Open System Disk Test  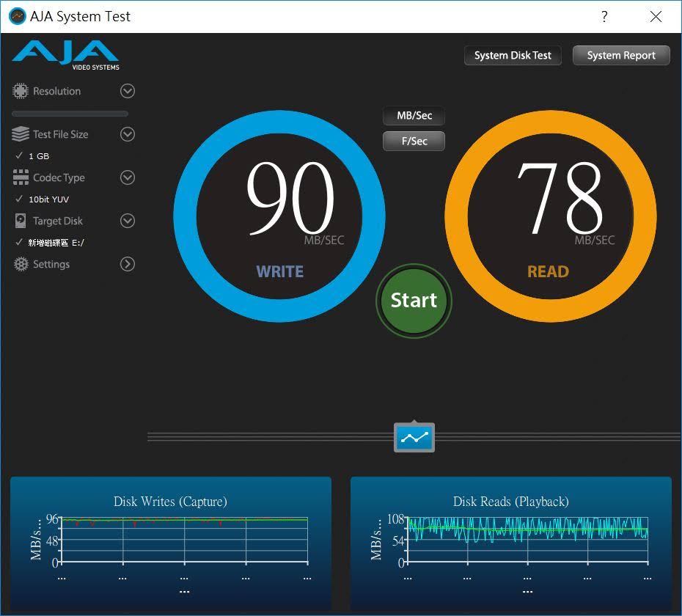(x=513, y=55)
